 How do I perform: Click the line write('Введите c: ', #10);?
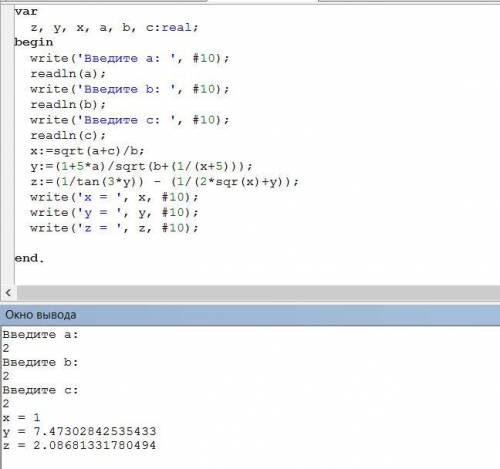130,120
